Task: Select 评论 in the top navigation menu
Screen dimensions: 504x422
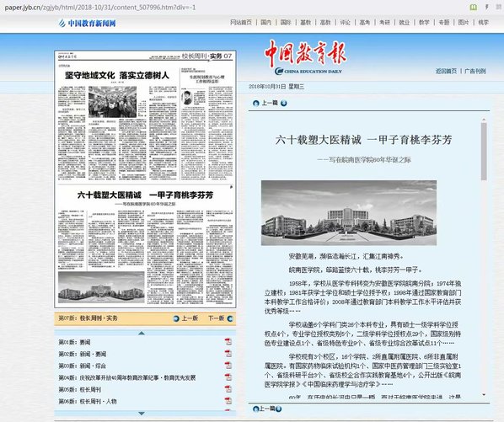Action: 345,22
